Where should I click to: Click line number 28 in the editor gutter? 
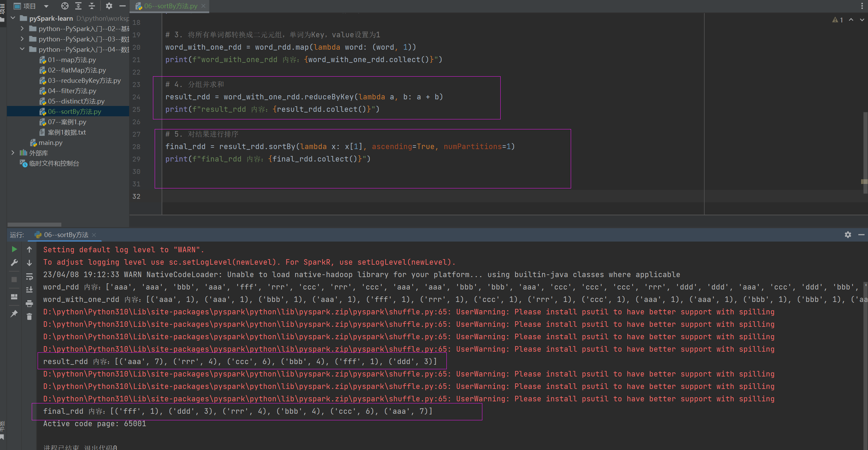tap(136, 147)
